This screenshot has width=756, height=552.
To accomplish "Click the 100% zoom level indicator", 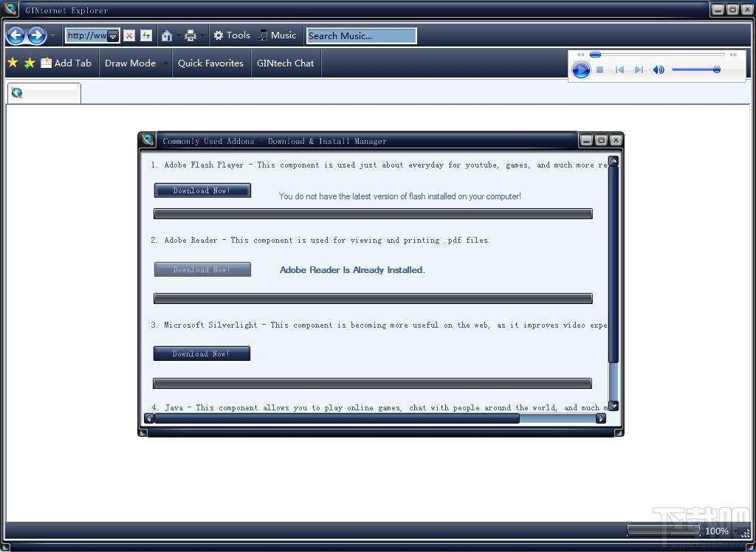I will pyautogui.click(x=717, y=531).
